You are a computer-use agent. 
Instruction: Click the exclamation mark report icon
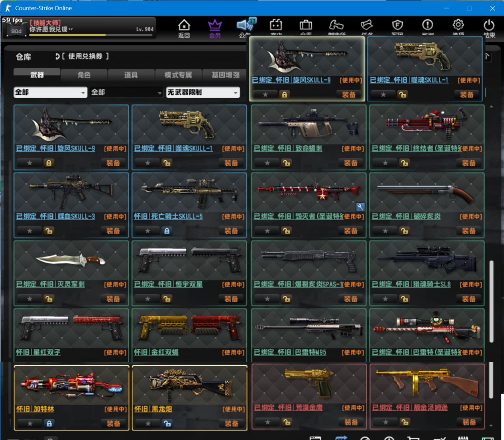(x=427, y=25)
